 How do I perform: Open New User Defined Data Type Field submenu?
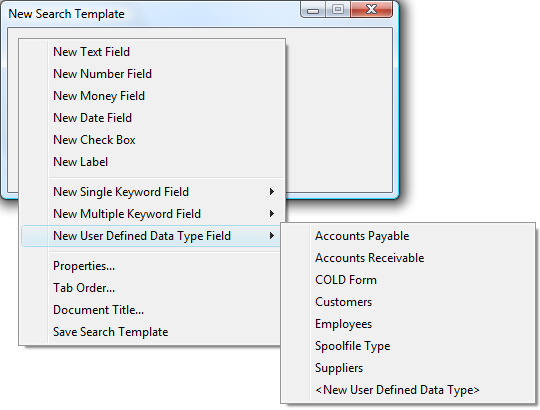152,236
